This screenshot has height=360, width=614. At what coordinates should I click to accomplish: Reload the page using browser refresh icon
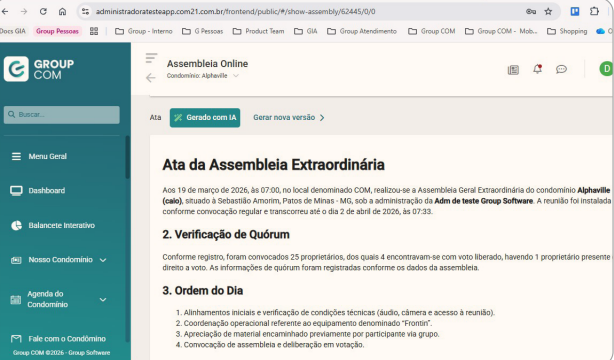pos(43,11)
